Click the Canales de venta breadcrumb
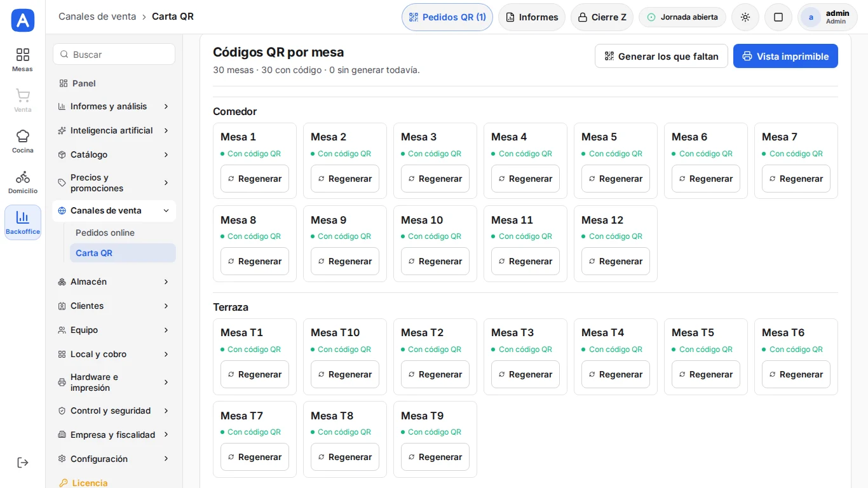Screen dimensions: 868x488 tap(97, 17)
